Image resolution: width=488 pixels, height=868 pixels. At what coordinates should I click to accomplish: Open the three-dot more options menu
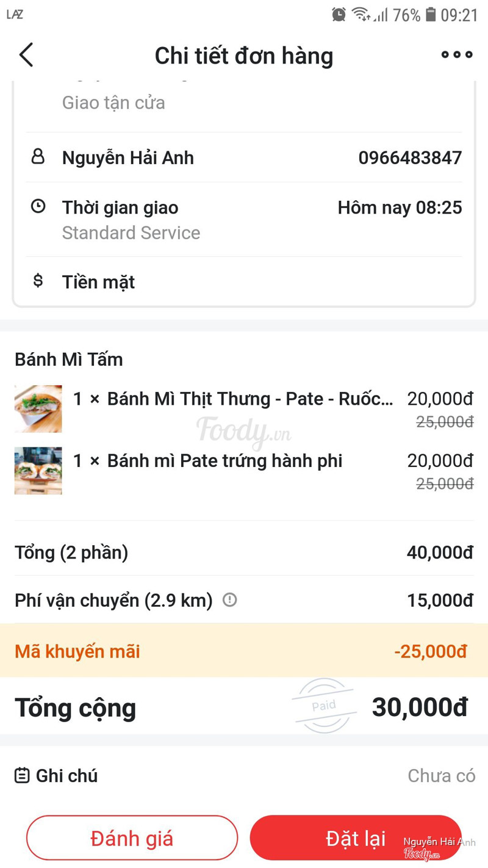click(457, 55)
